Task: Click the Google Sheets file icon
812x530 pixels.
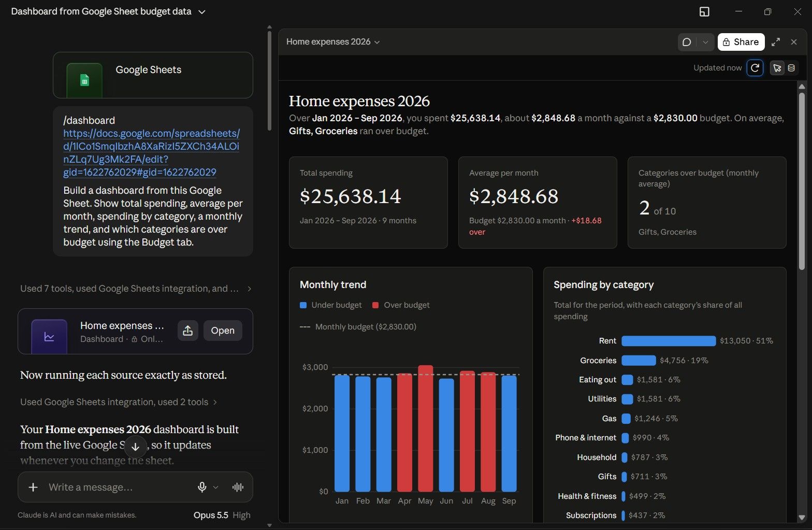Action: pyautogui.click(x=84, y=80)
